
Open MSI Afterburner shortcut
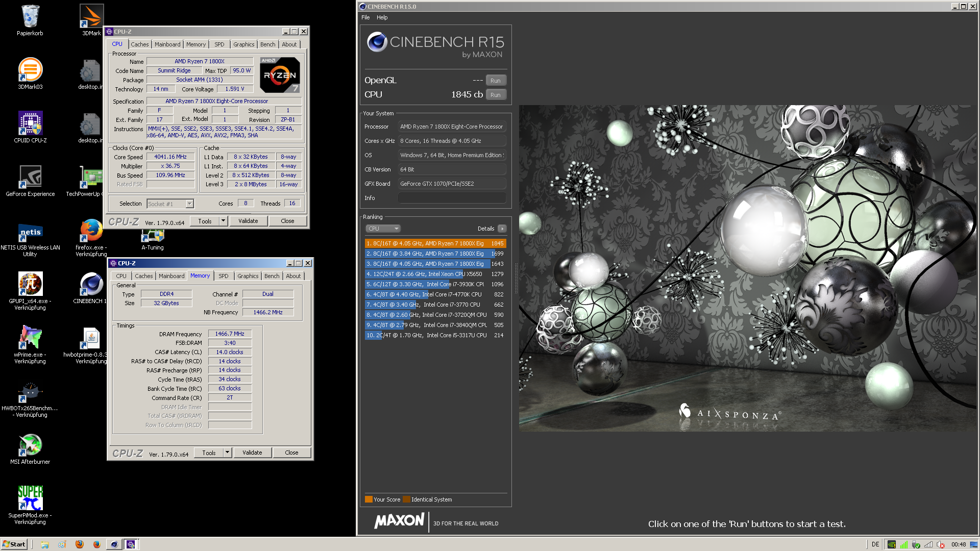coord(30,449)
